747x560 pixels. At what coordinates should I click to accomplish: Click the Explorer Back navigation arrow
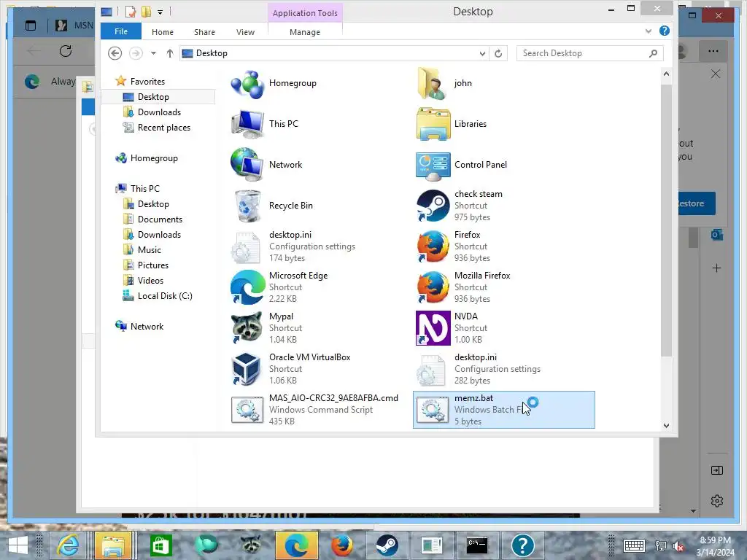(x=115, y=53)
